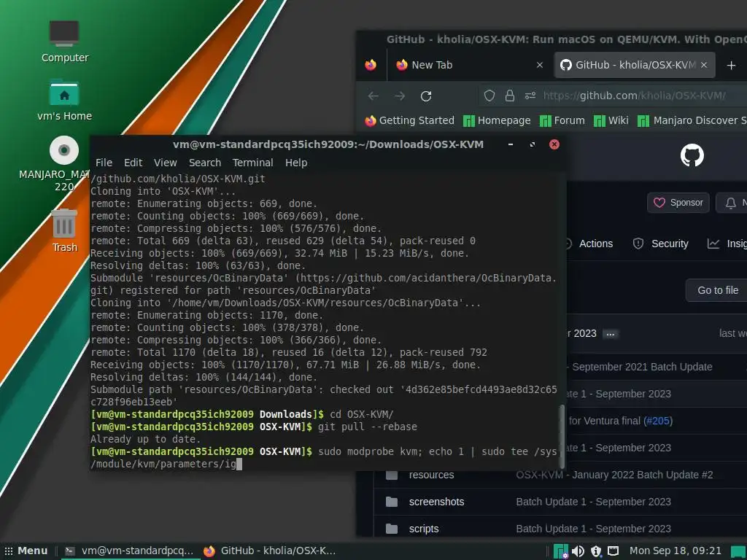Click the tracking protection shield in address bar

click(489, 96)
